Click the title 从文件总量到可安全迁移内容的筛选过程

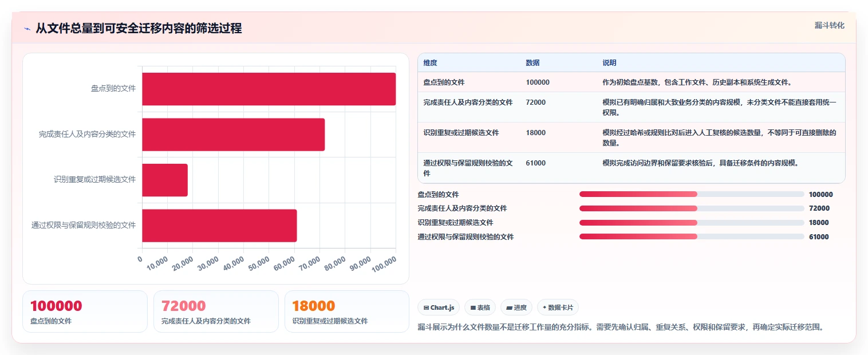click(139, 28)
